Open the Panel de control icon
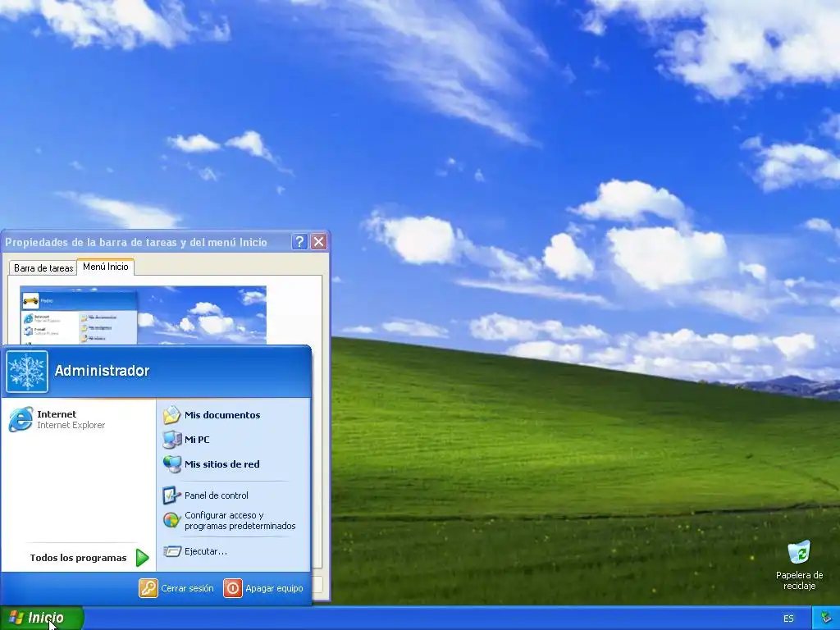The height and width of the screenshot is (630, 840). click(x=172, y=495)
